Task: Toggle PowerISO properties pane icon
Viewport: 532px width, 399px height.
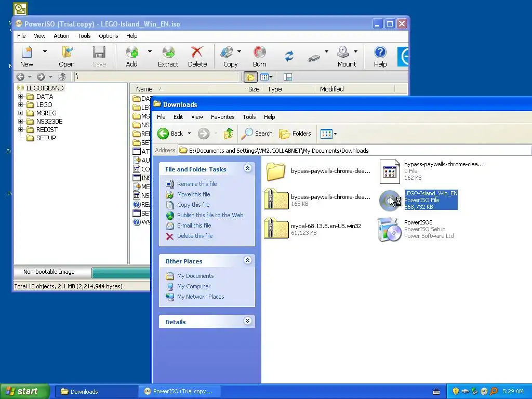Action: point(288,77)
